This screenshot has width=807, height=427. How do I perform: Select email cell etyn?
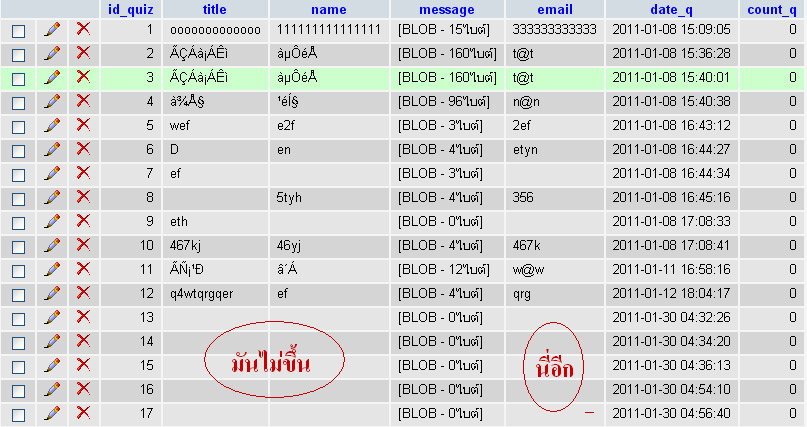tap(525, 150)
